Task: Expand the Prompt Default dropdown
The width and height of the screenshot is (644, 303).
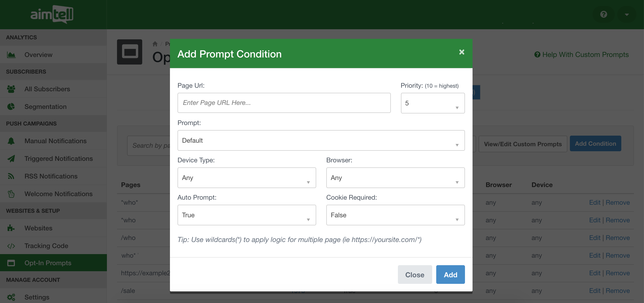Action: 321,140
